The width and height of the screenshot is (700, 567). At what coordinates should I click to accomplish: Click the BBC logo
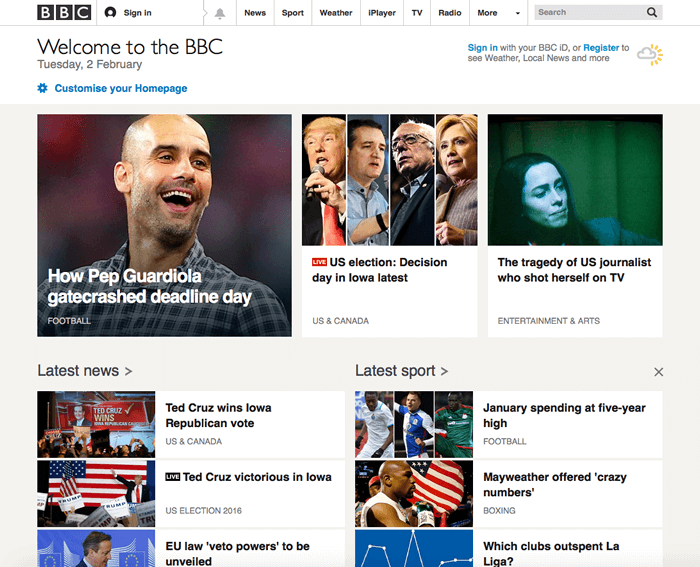coord(63,13)
